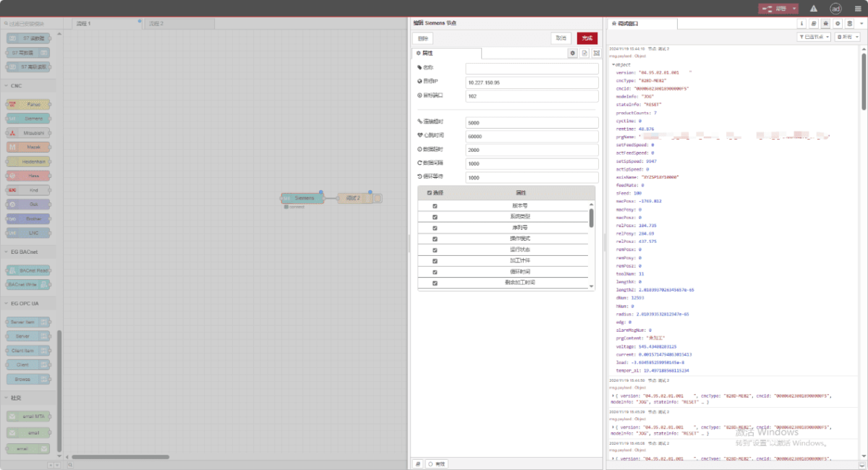This screenshot has height=470, width=868.
Task: Switch to the 流程 2 flow tab
Action: (x=178, y=24)
